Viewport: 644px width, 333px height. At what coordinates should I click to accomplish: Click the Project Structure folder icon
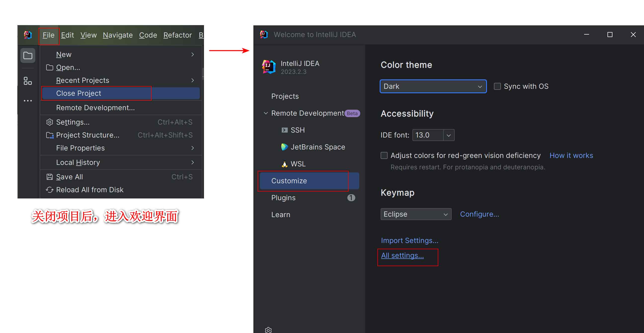tap(50, 135)
